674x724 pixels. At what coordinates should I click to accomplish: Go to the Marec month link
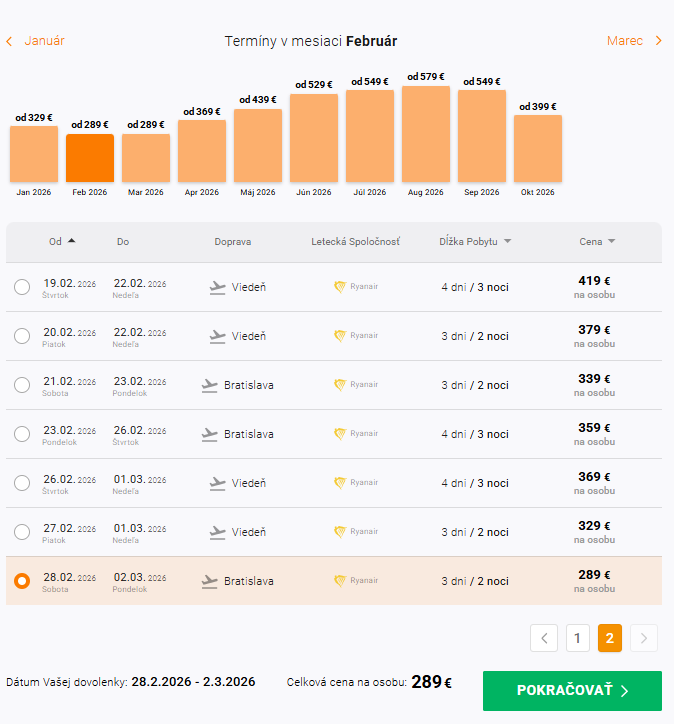[625, 41]
